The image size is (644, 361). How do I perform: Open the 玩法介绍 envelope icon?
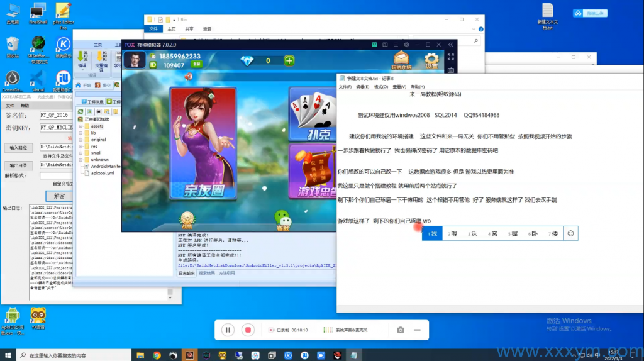(401, 60)
